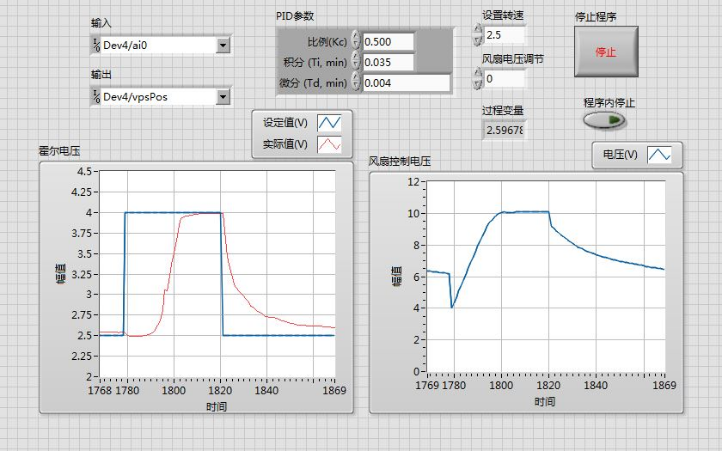Viewport: 723px width, 452px height.
Task: Click the 比例(Kc) increment/decrement stepper
Action: point(356,41)
